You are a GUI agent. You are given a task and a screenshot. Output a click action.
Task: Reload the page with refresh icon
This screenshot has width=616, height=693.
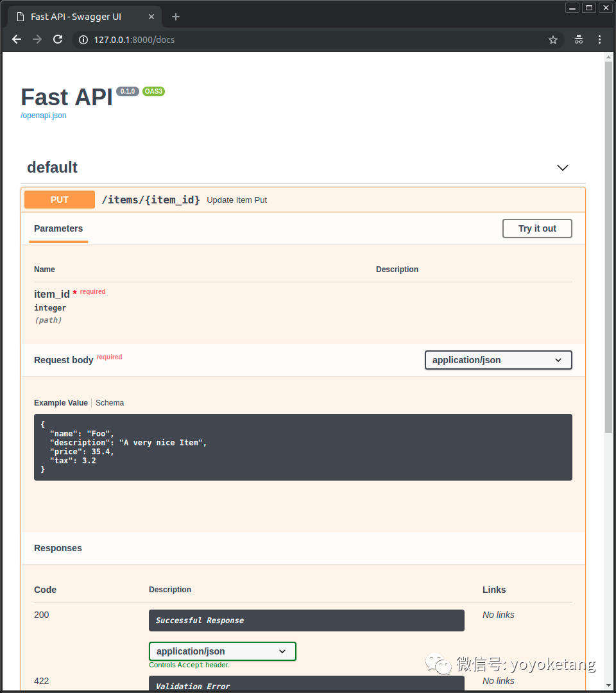[x=58, y=40]
